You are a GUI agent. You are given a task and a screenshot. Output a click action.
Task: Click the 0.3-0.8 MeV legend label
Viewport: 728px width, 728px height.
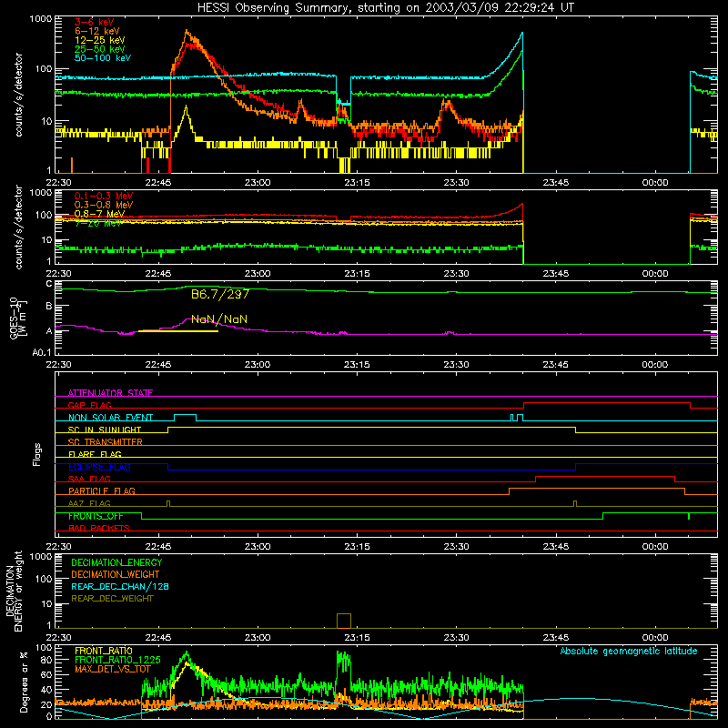click(104, 205)
